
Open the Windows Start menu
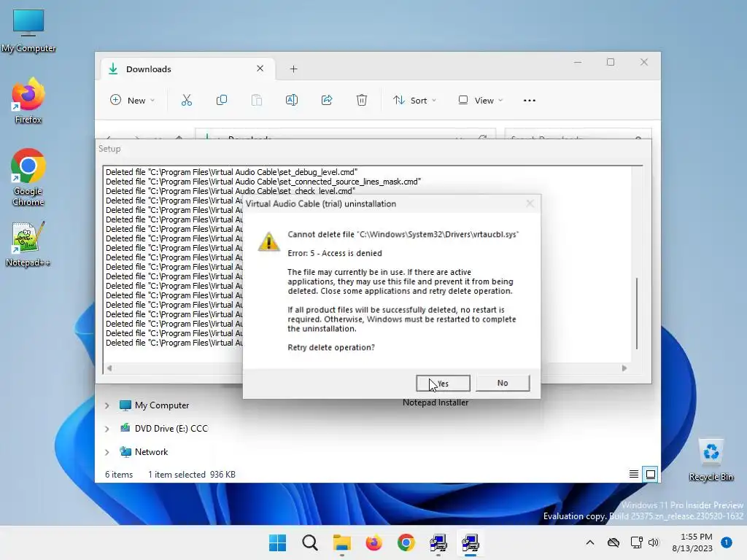[277, 542]
